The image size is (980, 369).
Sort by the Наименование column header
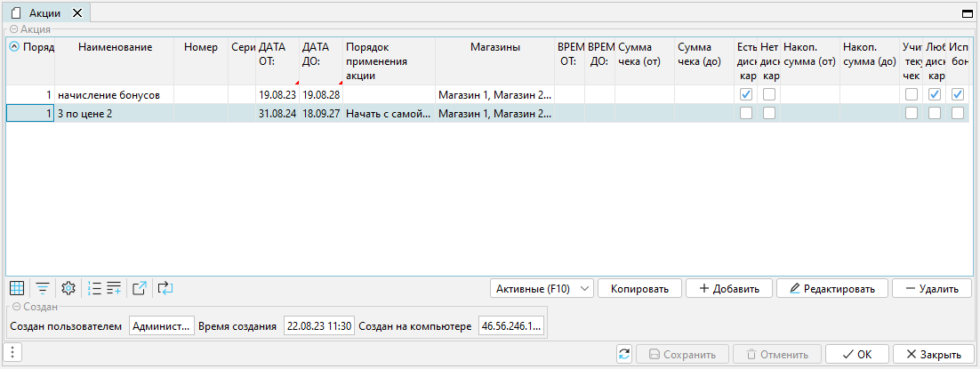click(115, 47)
